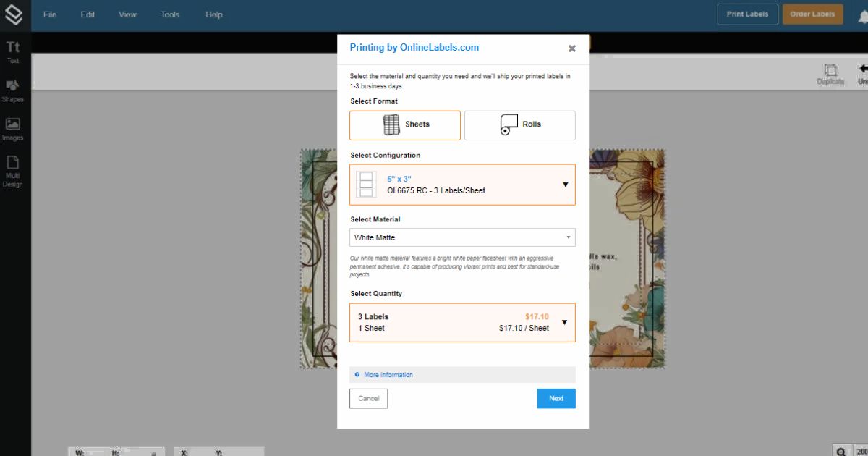Open the Edit menu
Screen dimensions: 868x456
(x=88, y=14)
